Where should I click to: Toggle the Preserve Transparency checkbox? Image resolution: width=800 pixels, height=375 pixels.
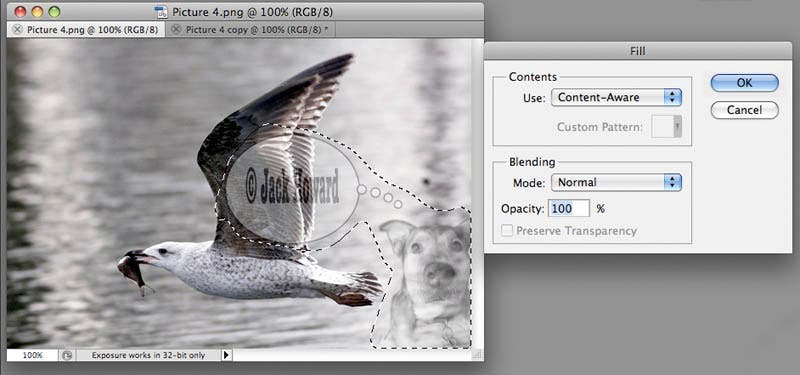pyautogui.click(x=507, y=231)
